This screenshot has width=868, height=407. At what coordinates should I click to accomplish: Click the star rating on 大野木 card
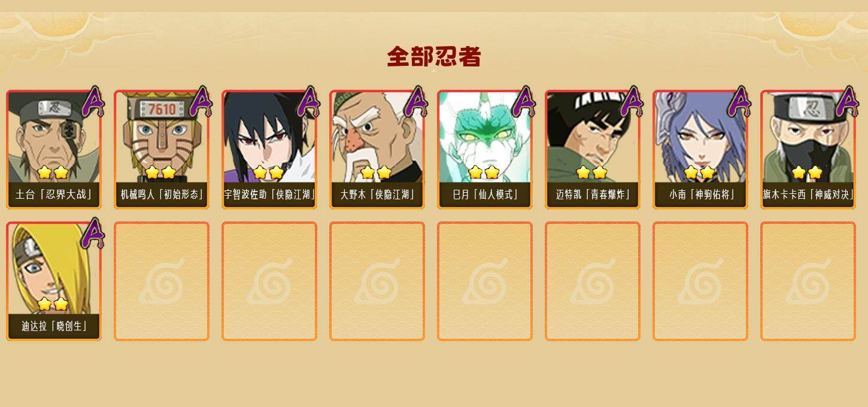tap(376, 172)
